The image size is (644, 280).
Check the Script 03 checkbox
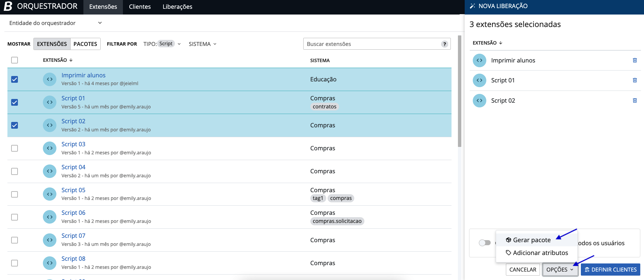(15, 148)
